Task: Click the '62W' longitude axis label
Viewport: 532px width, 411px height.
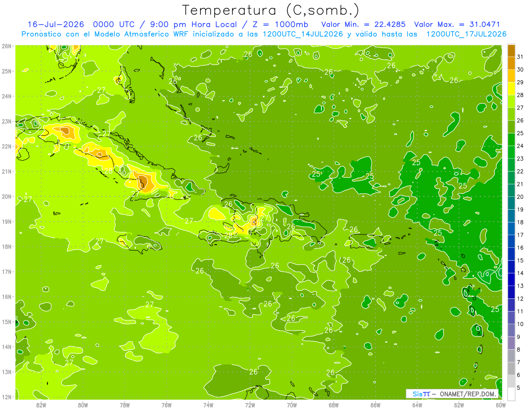Action: pos(459,405)
